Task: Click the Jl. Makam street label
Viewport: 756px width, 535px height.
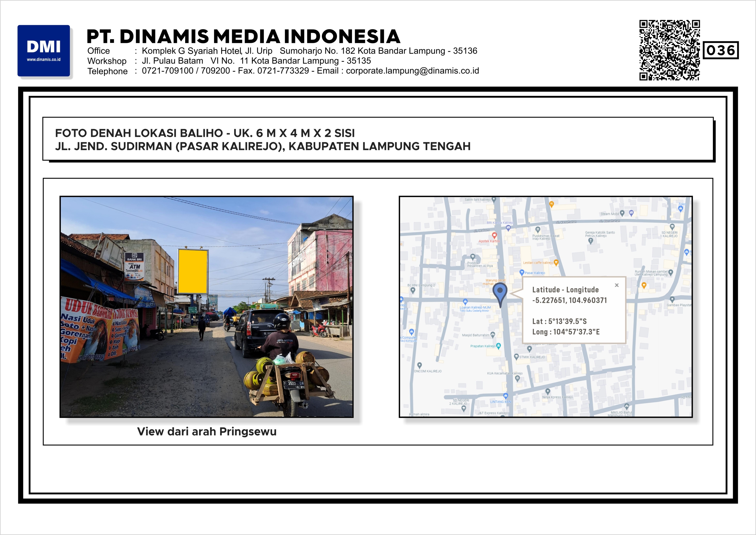Action: [x=482, y=230]
